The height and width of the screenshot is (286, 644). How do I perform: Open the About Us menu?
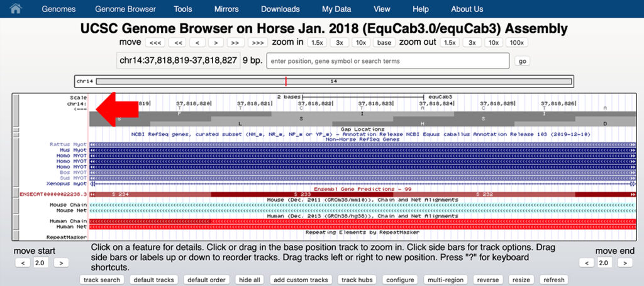[467, 9]
